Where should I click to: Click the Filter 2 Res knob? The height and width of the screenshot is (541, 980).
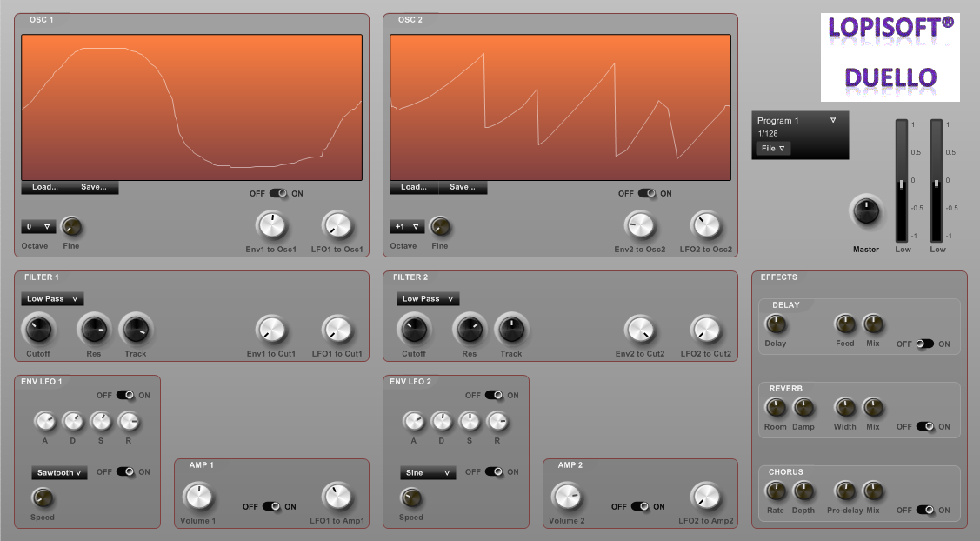click(x=470, y=329)
